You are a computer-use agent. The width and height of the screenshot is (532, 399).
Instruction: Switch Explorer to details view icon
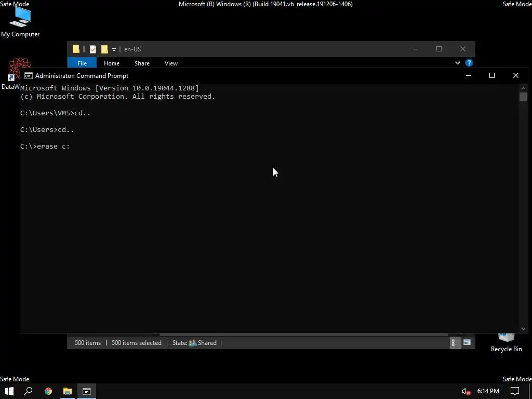coord(455,343)
